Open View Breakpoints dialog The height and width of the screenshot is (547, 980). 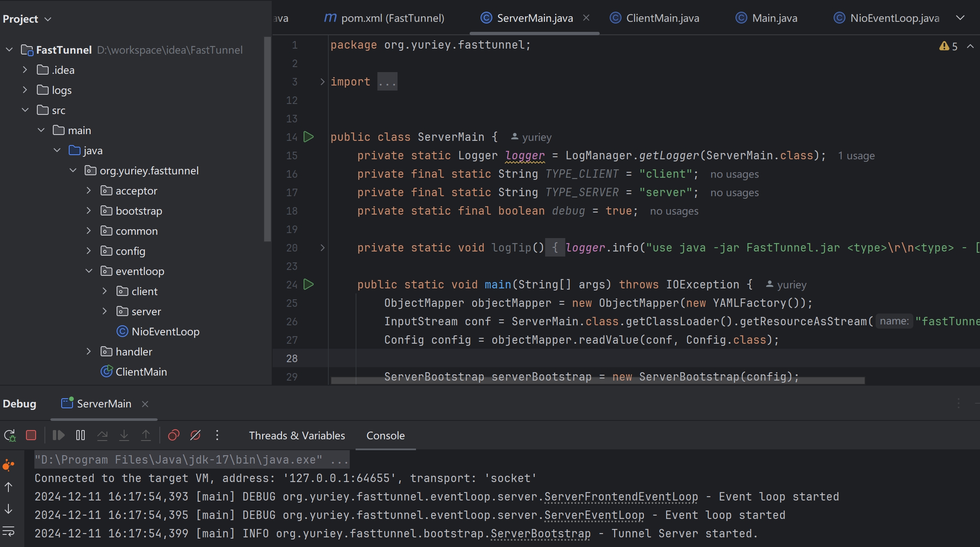tap(174, 435)
